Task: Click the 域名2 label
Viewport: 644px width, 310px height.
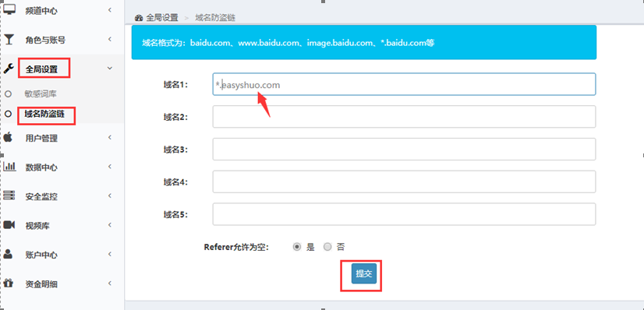Action: click(175, 118)
